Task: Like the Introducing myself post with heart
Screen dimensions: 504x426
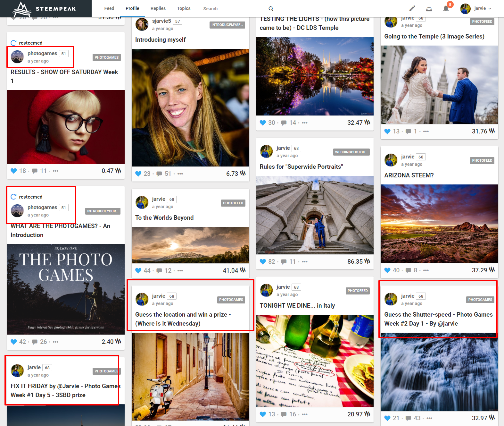Action: click(138, 174)
